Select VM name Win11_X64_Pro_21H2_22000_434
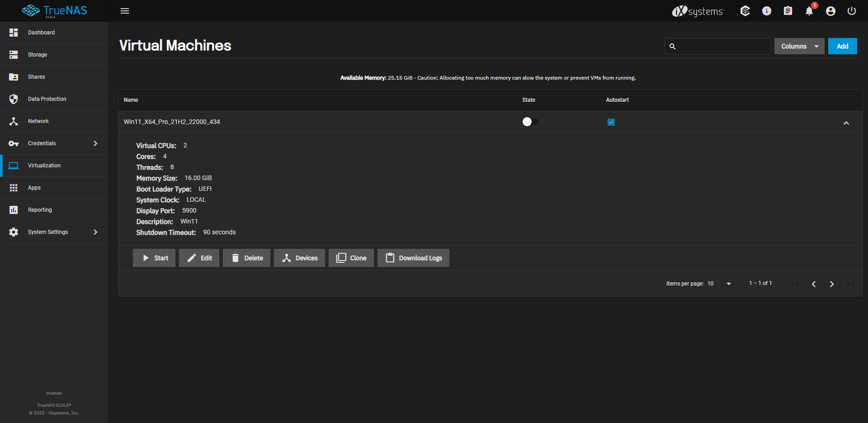Screen dimensions: 868x423 click(x=172, y=122)
